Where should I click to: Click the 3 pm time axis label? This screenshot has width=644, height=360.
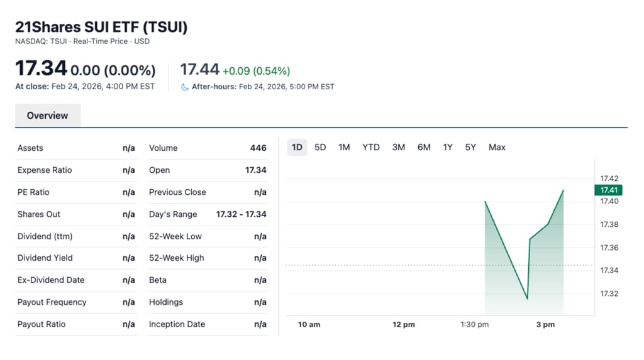tap(545, 324)
